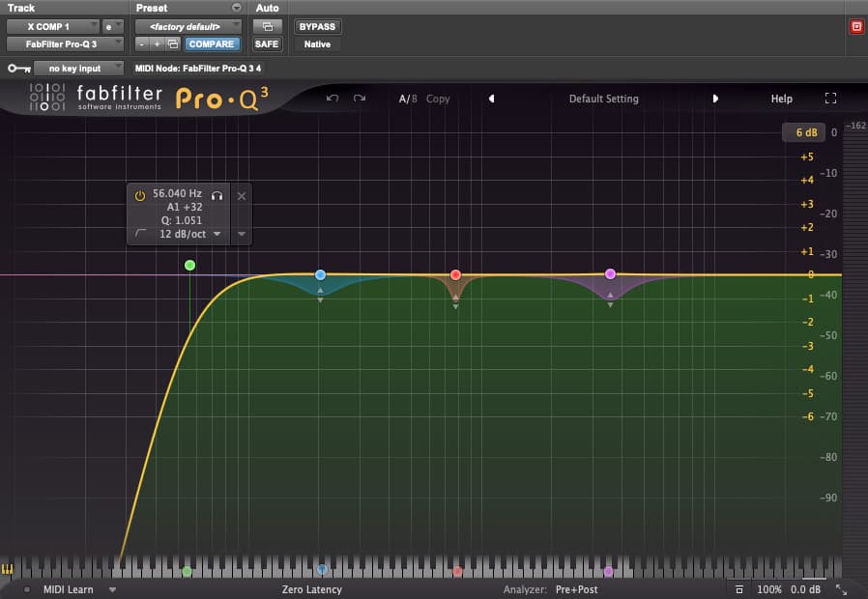Viewport: 868px width, 599px height.
Task: Click the Native label
Action: click(x=317, y=44)
